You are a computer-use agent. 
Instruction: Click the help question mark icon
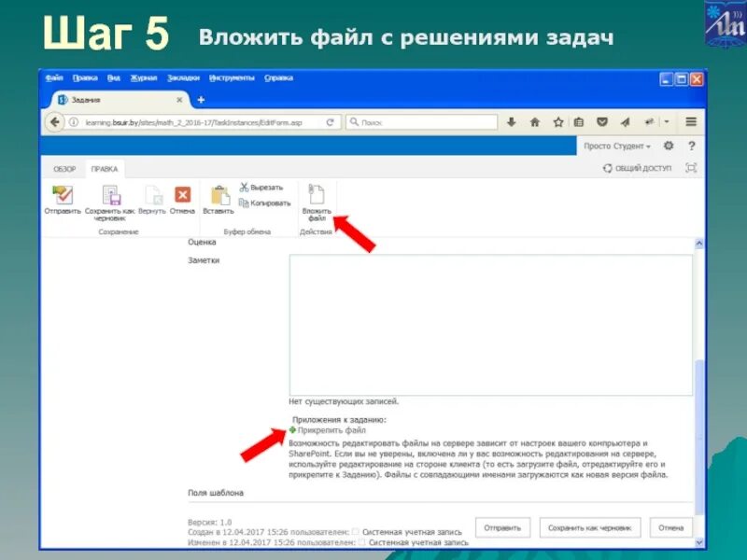(692, 146)
